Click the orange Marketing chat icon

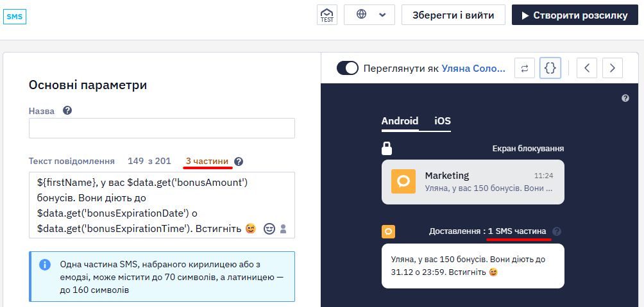tap(403, 181)
